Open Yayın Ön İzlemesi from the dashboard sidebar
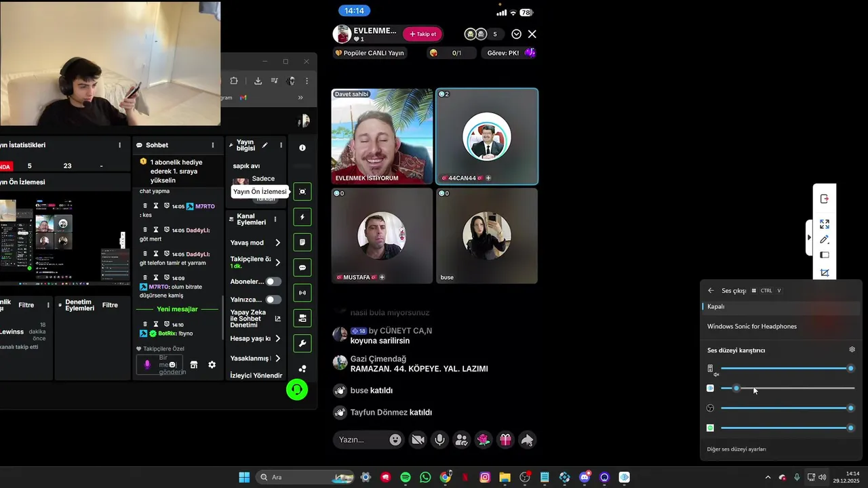The width and height of the screenshot is (868, 488). click(302, 191)
